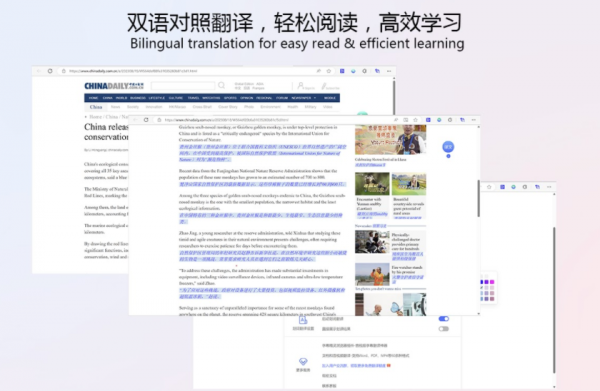
Task: Click the back arrow in the back-left window
Action: click(x=38, y=71)
